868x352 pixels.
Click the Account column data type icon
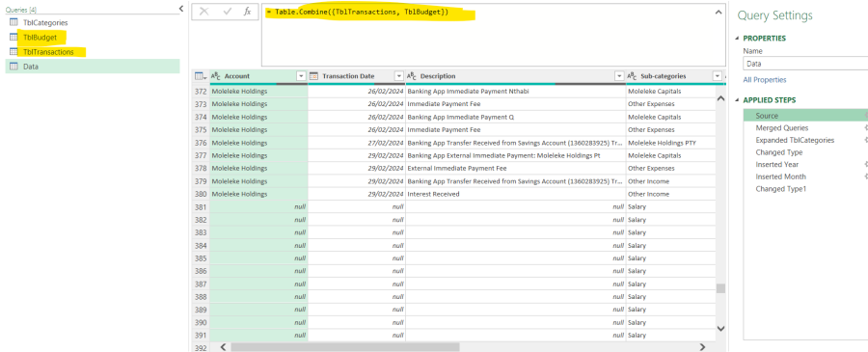pos(216,76)
